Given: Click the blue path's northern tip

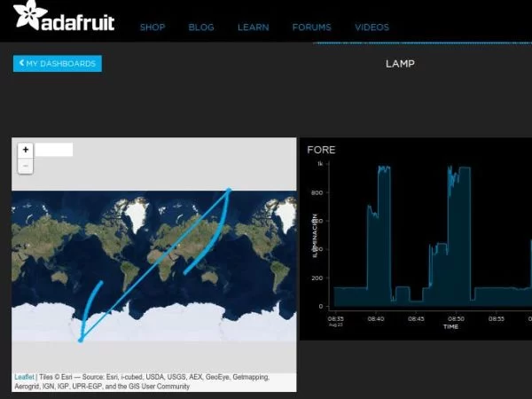Looking at the screenshot, I should [x=229, y=189].
